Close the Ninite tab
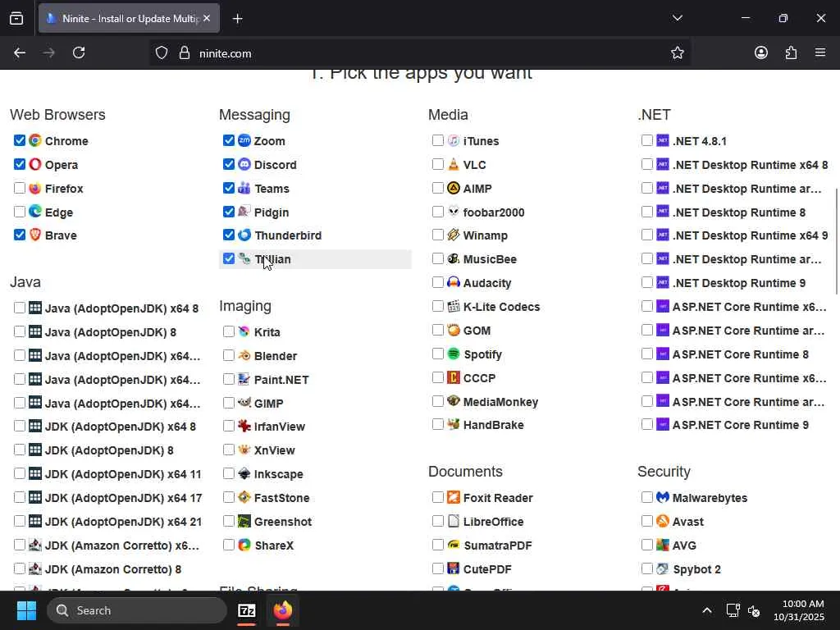The image size is (840, 630). tap(207, 18)
